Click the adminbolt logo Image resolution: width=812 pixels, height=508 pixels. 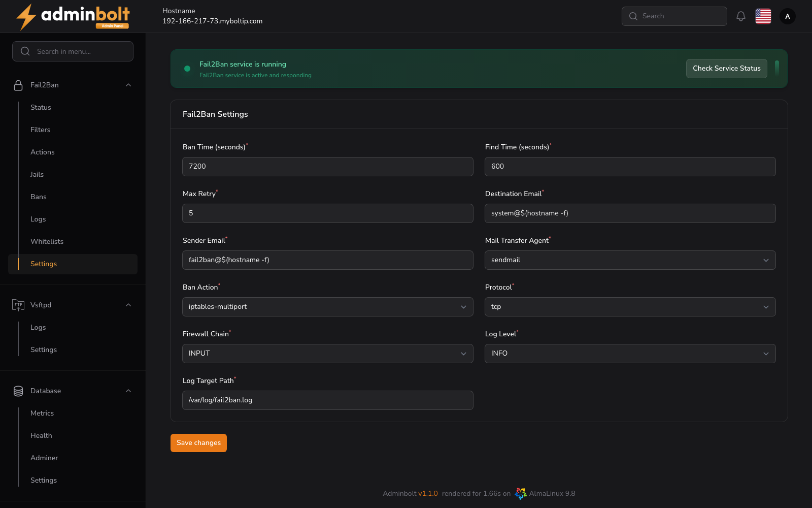(73, 17)
